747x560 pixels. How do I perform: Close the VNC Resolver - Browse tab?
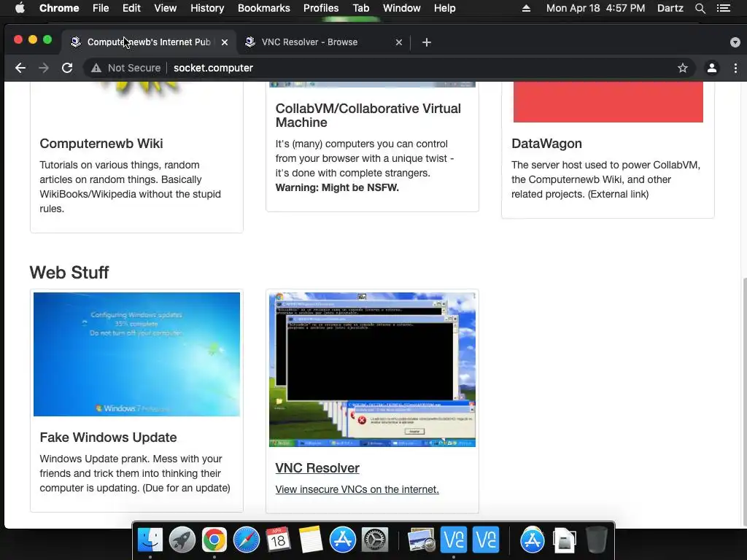click(x=399, y=42)
